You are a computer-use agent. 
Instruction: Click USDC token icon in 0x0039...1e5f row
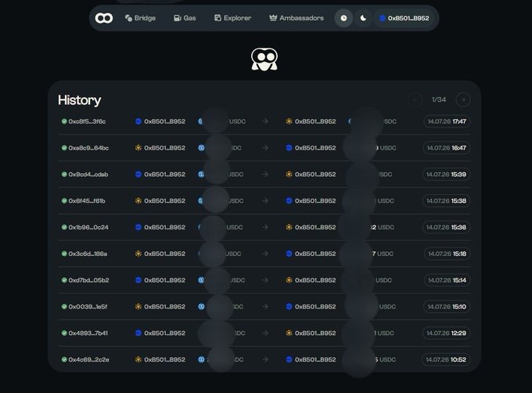pos(201,306)
